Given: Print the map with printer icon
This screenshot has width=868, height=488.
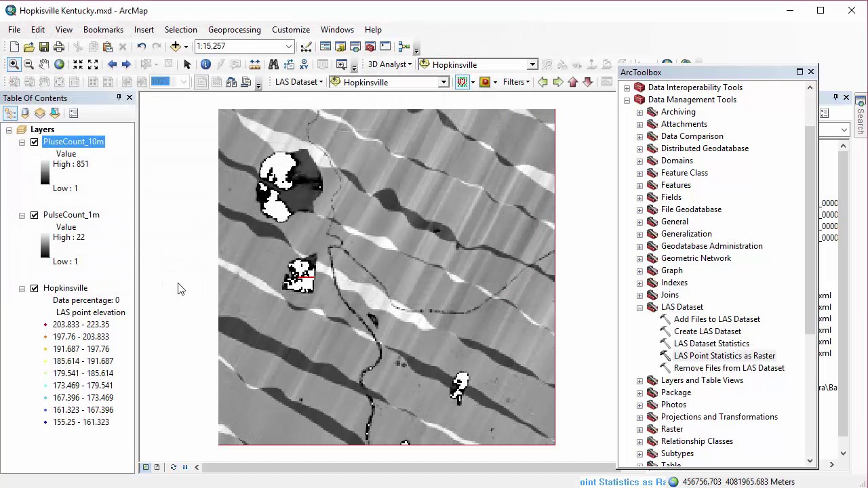Looking at the screenshot, I should (59, 47).
